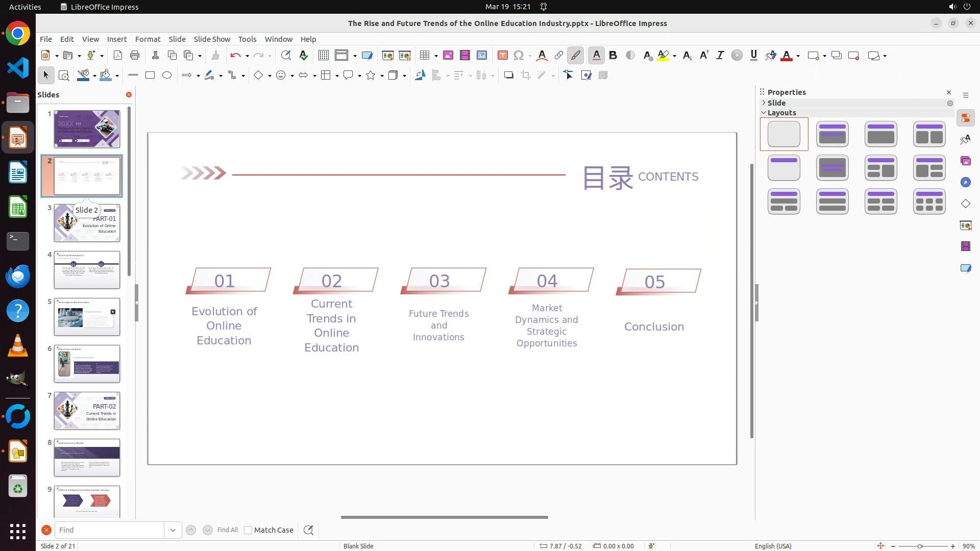Click the Export as PDF icon
Image resolution: width=980 pixels, height=551 pixels.
(118, 56)
